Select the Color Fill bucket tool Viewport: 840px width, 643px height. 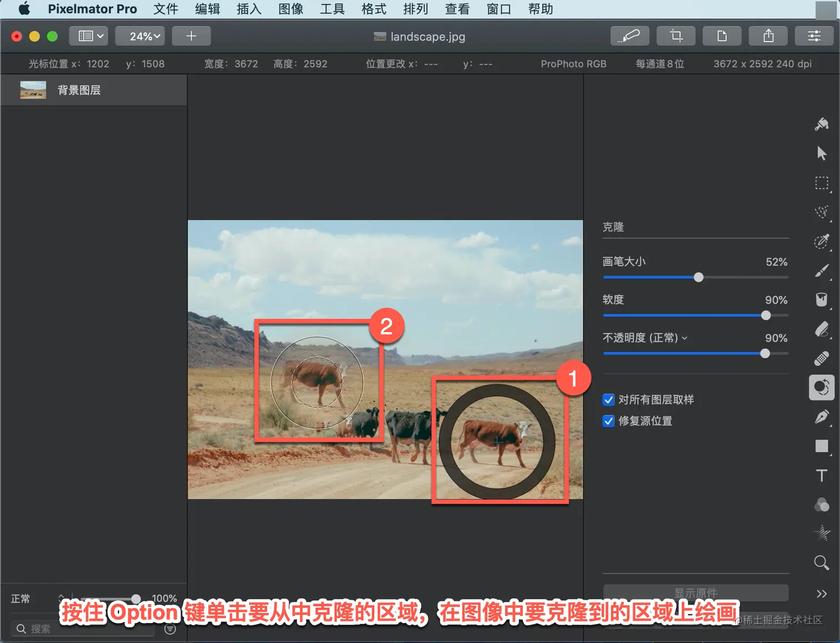point(822,300)
